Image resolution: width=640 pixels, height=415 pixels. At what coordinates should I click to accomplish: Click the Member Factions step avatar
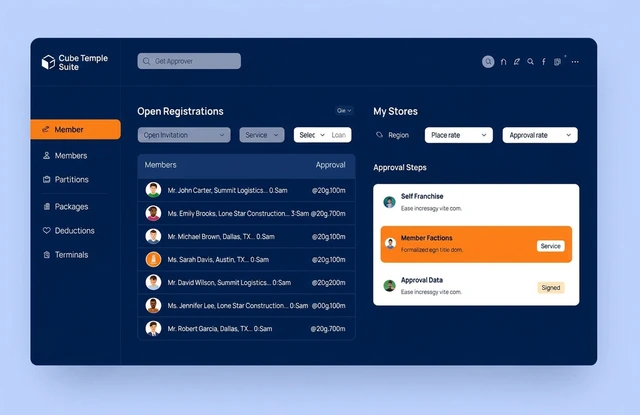(390, 244)
